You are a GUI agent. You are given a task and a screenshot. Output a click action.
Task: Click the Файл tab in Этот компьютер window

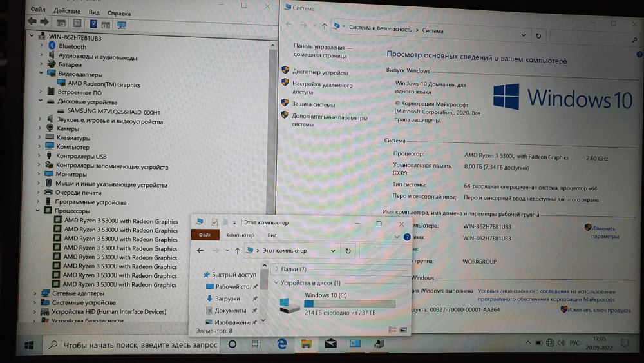coord(205,235)
